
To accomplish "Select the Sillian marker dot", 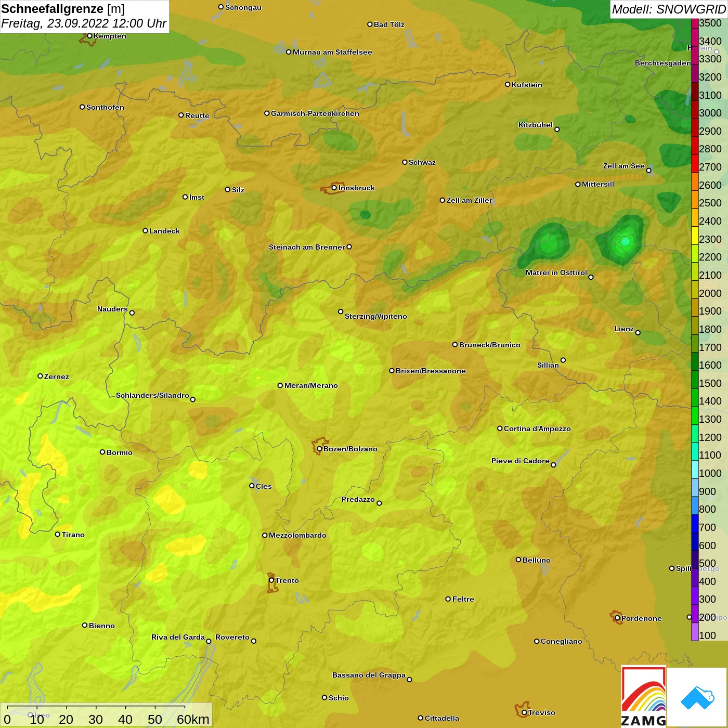I will [x=563, y=360].
